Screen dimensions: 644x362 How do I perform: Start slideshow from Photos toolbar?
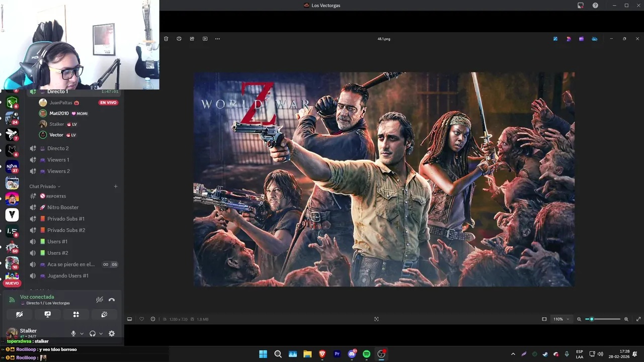click(205, 39)
